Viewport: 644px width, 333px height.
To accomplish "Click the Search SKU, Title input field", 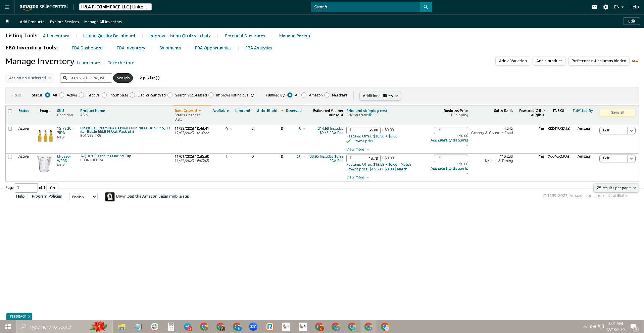I will click(86, 78).
